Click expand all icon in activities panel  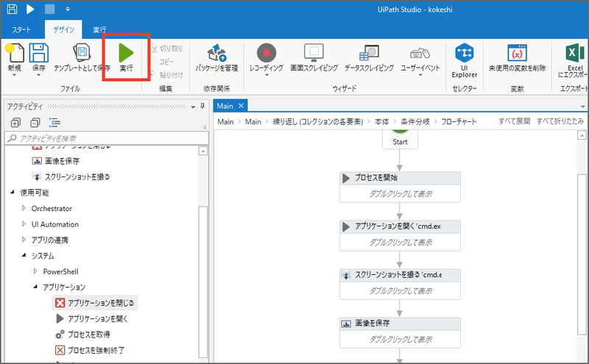pos(15,122)
